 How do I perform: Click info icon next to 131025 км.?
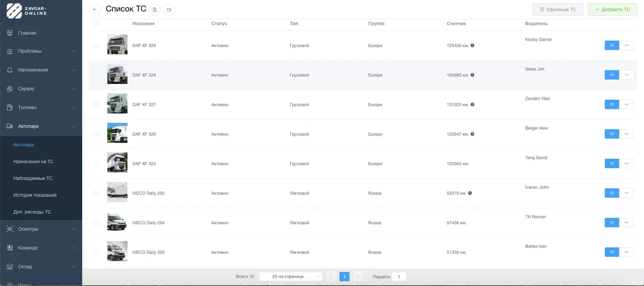pyautogui.click(x=472, y=105)
